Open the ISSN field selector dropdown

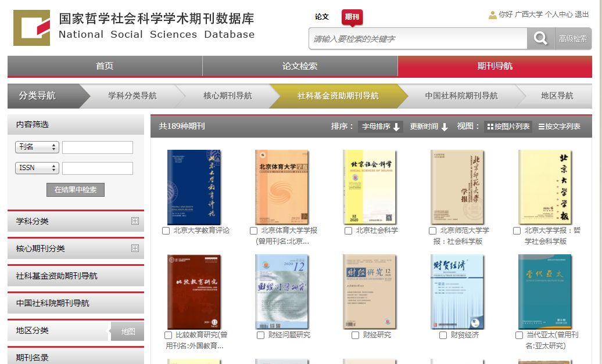pos(37,168)
